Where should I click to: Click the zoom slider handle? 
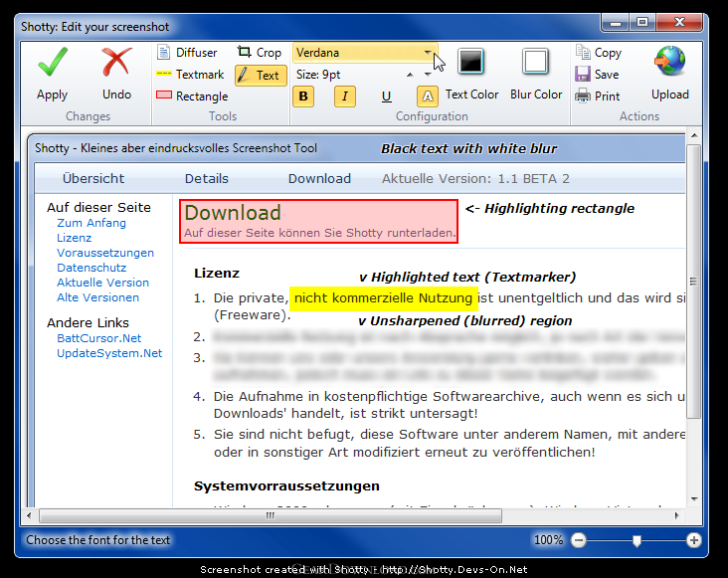[637, 540]
